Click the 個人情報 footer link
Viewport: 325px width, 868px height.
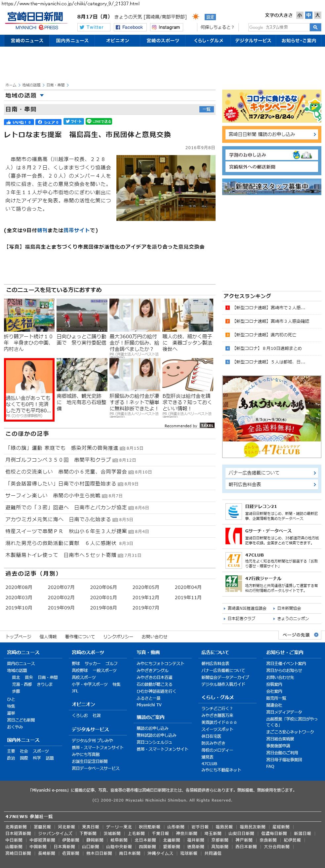pos(48,637)
